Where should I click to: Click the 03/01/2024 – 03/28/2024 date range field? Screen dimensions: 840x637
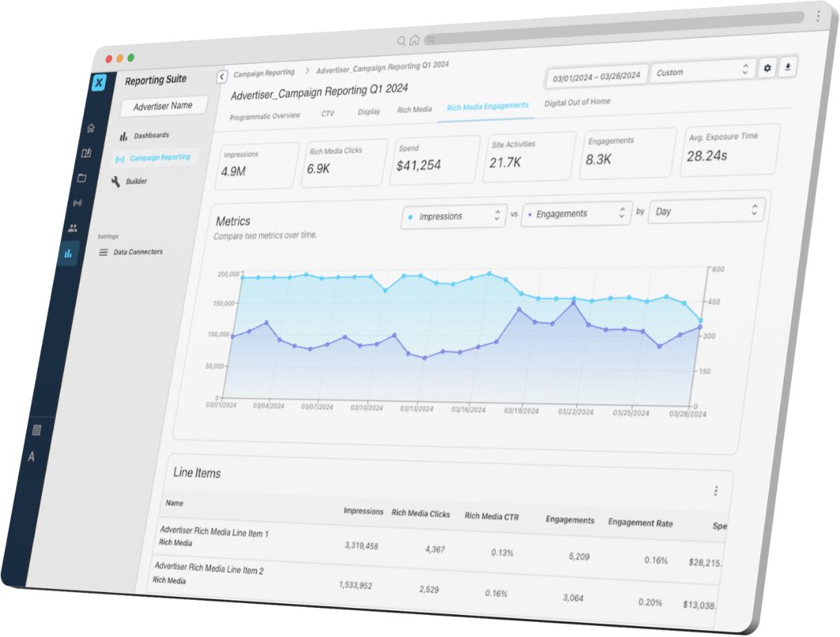point(596,75)
